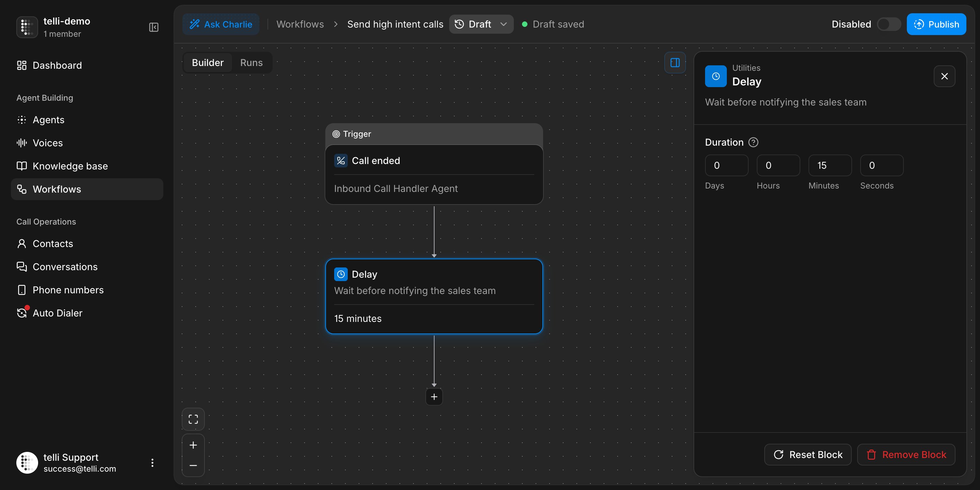980x490 pixels.
Task: Click the Reset Block button
Action: pos(808,455)
